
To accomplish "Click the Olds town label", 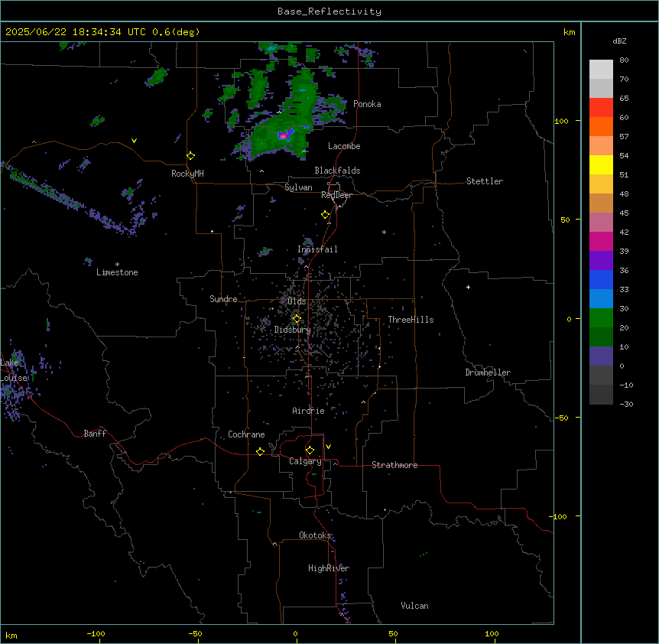I will point(297,301).
